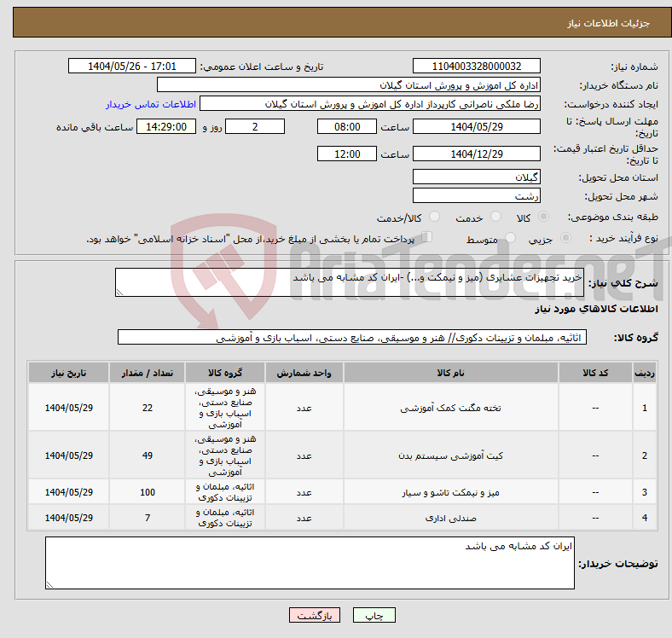Select the کالا radio button
The height and width of the screenshot is (638, 672).
(x=543, y=217)
